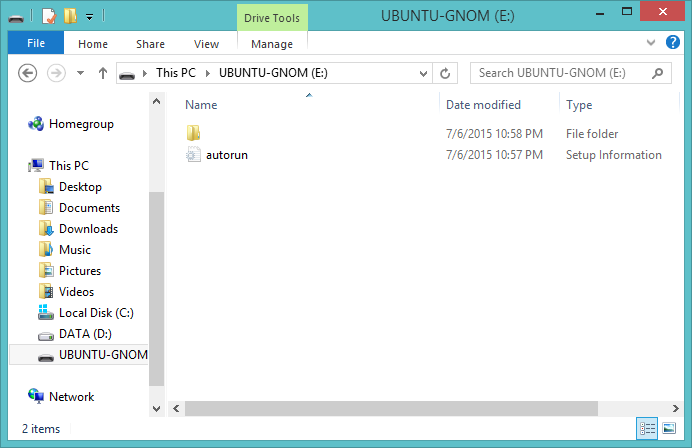Click the Homegroup icon
Screen dimensions: 692x448
[x=36, y=124]
